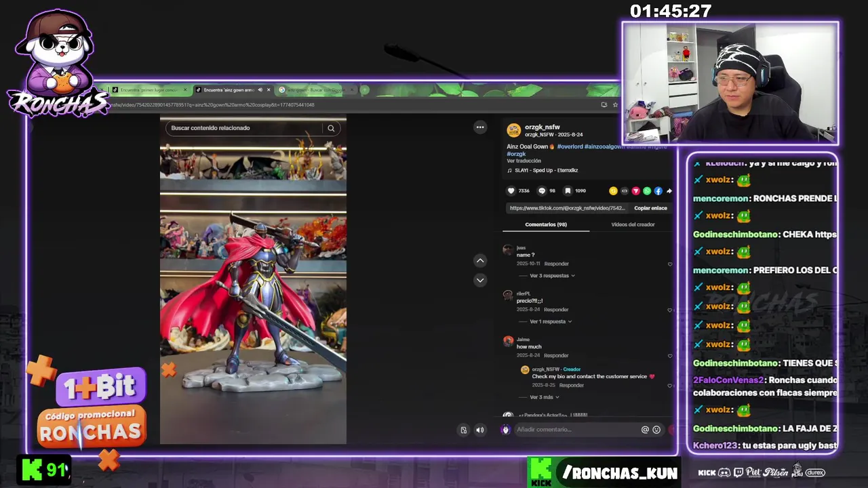
Task: Share to Facebook icon
Action: [x=658, y=191]
